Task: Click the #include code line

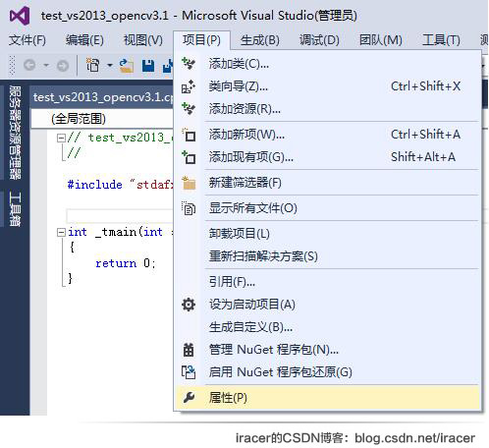Action: click(120, 185)
